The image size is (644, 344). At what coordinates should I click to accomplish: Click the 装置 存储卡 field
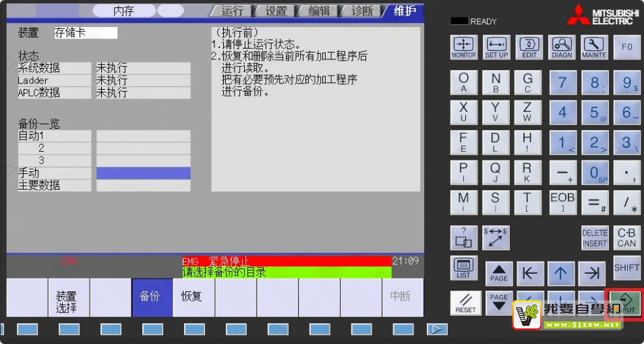click(86, 33)
